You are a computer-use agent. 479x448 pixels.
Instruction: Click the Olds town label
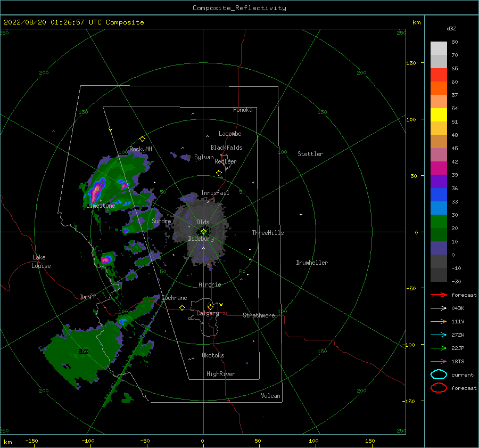click(203, 222)
